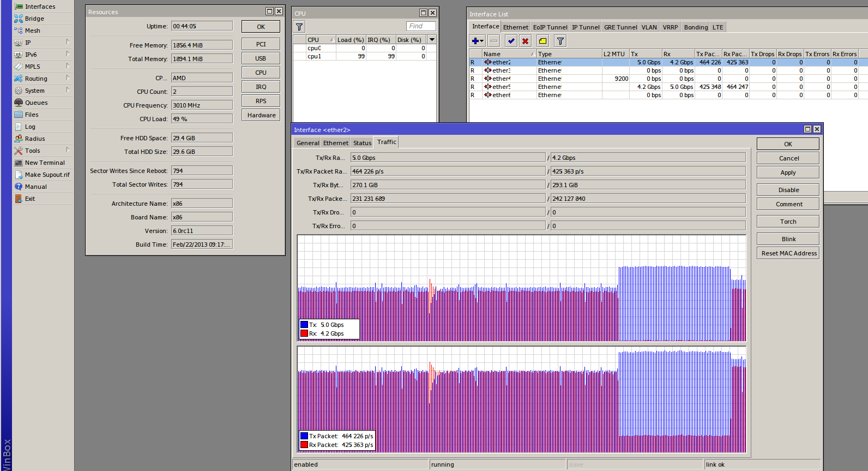
Task: Click the filter funnel in Interface List
Action: (560, 41)
